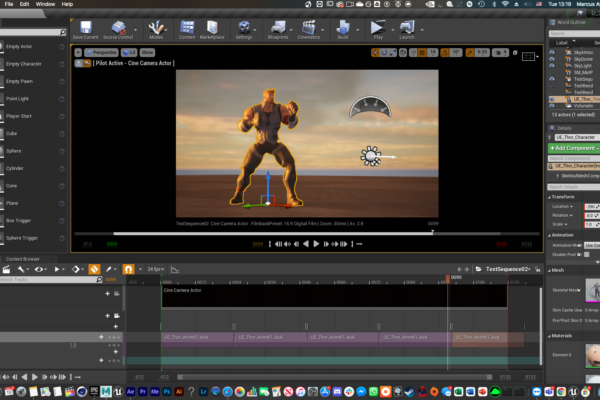Open the sequencer wrench actions icon
Image resolution: width=600 pixels, height=400 pixels.
point(21,269)
